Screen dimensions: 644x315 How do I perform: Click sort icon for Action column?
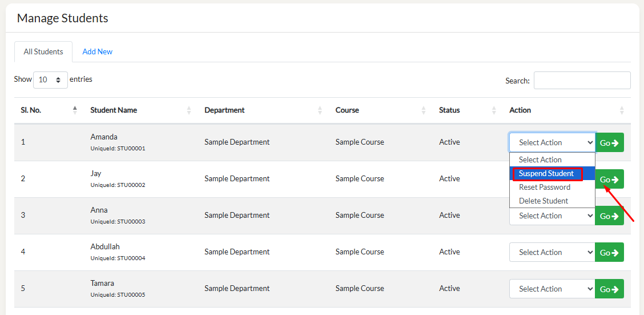(x=622, y=110)
